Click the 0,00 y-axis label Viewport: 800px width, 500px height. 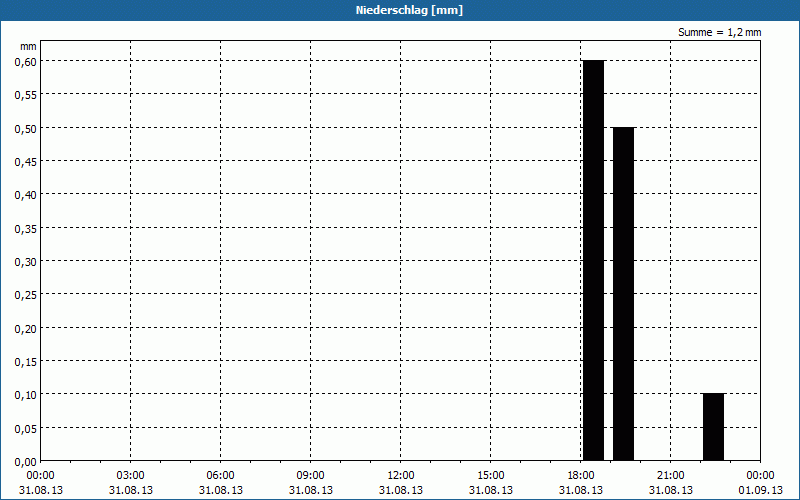pyautogui.click(x=26, y=462)
